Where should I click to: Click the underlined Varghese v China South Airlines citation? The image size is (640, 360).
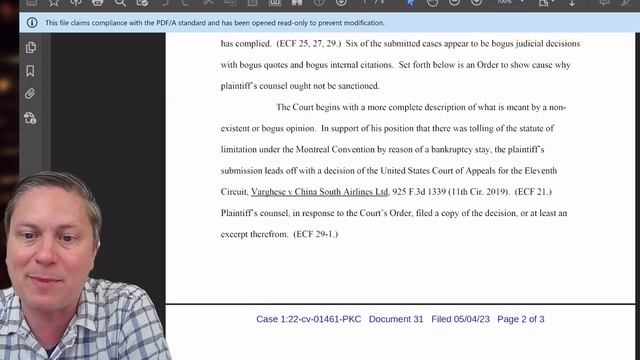(x=319, y=191)
